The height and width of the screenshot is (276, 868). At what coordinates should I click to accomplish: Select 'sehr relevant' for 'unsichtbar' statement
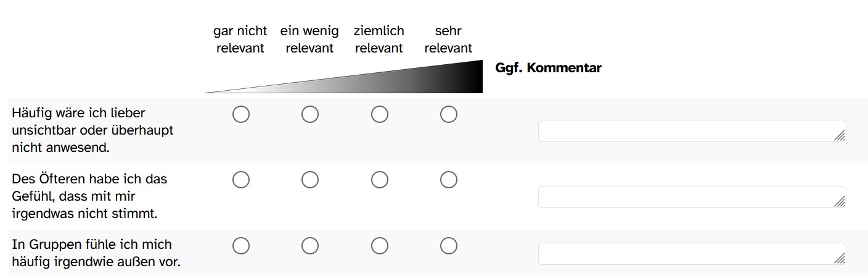tap(448, 114)
